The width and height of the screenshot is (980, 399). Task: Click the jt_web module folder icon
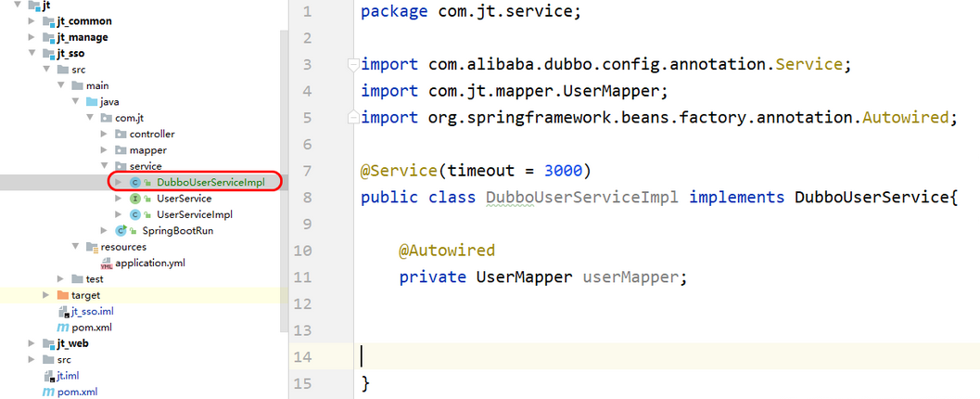49,344
